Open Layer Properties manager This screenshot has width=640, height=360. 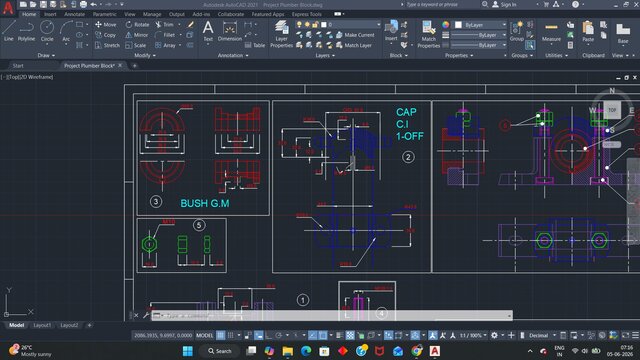[x=281, y=33]
